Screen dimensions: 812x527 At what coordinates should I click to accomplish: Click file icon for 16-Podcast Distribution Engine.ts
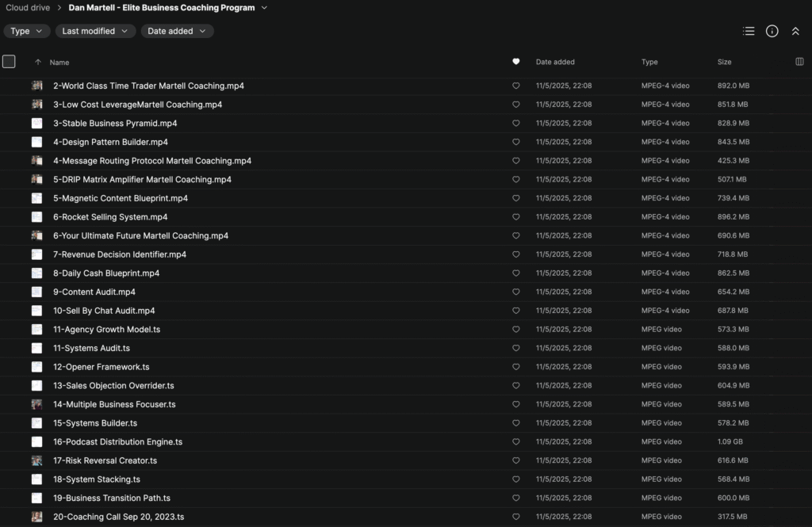(x=37, y=441)
